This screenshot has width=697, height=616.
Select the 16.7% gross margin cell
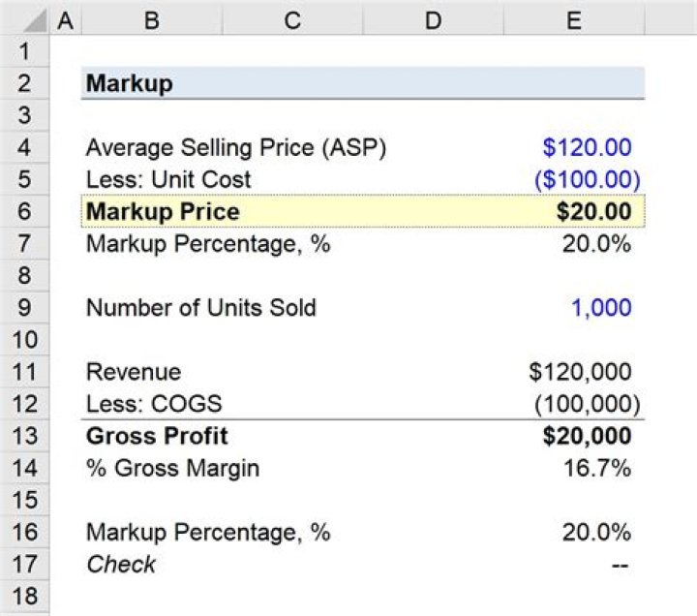click(x=597, y=469)
